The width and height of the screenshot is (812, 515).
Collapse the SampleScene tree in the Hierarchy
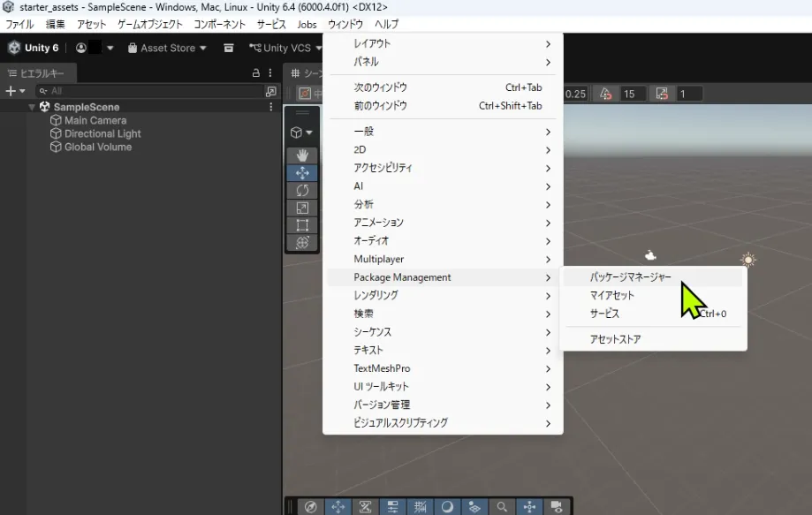pyautogui.click(x=32, y=106)
